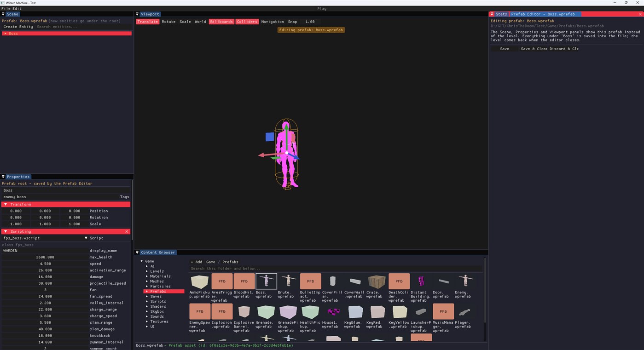Select the BloodHit.wprefab PFB icon

tap(244, 281)
